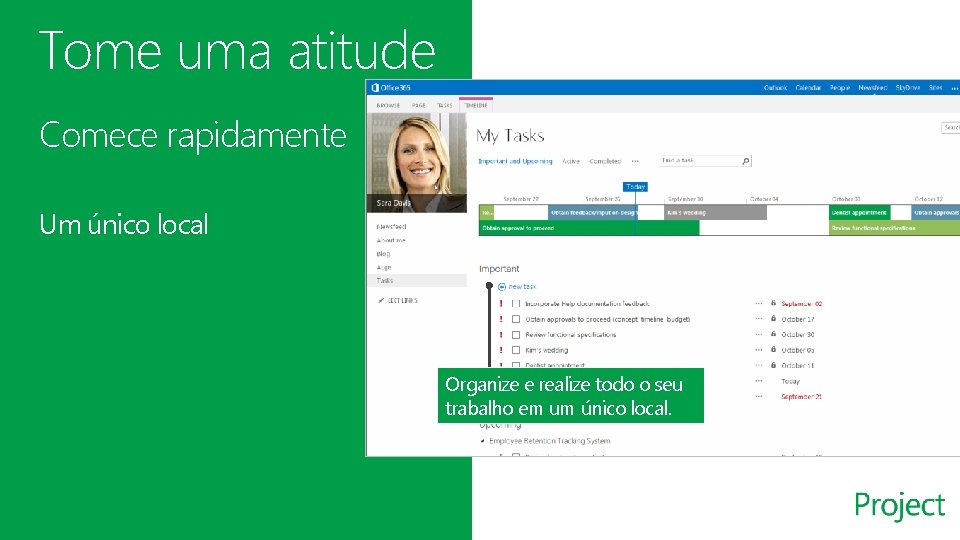Screen dimensions: 960x540
Task: Select the Dentist appointment timeline bar
Action: 860,212
